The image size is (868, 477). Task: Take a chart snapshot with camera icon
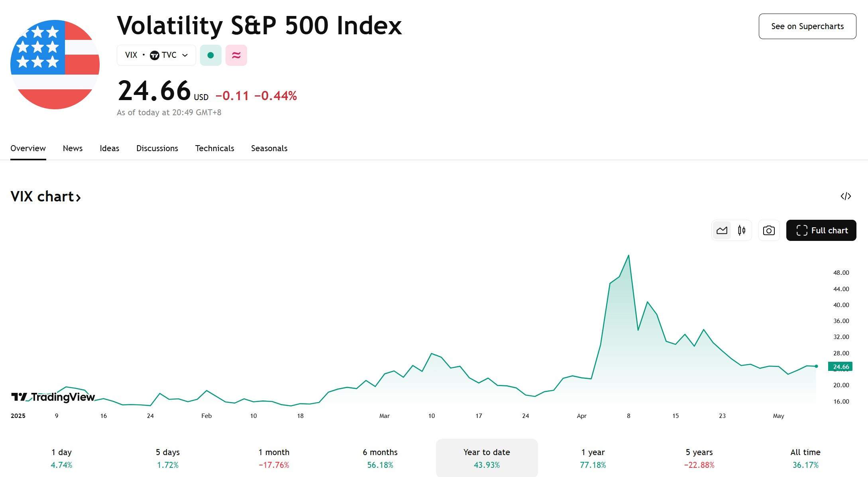pyautogui.click(x=769, y=231)
